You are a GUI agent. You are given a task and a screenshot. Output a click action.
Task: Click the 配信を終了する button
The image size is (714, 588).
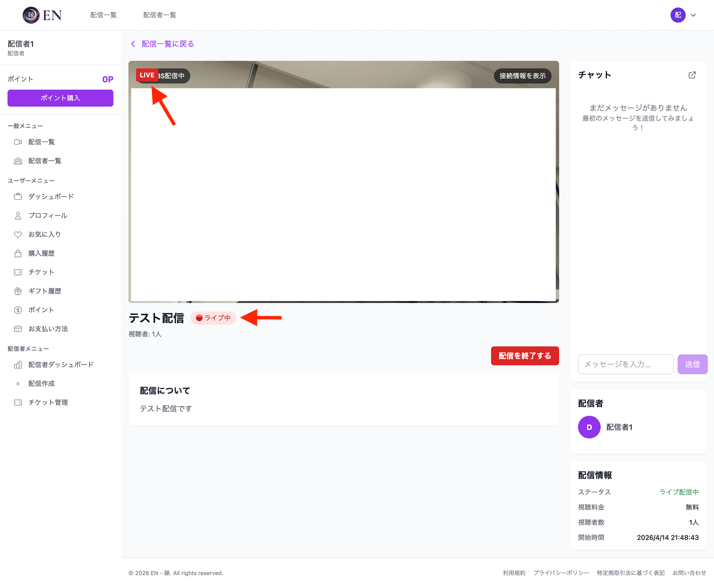(525, 356)
